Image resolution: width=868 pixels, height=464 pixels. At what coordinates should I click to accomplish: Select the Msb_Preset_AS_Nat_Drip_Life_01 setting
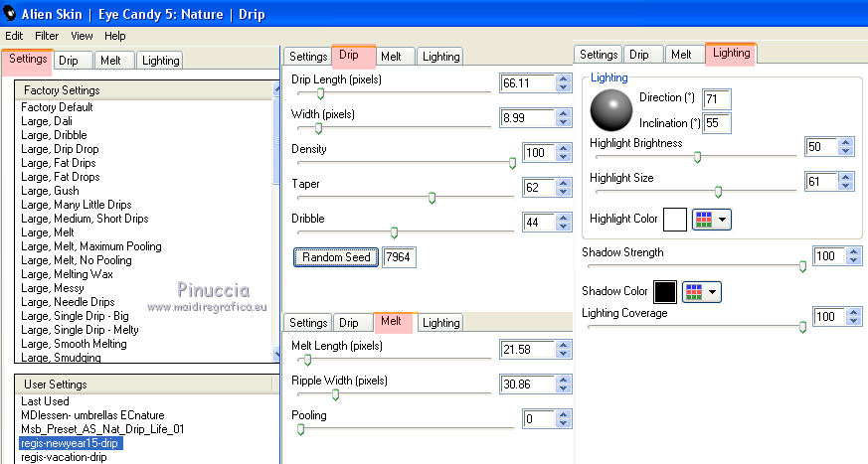click(x=102, y=429)
